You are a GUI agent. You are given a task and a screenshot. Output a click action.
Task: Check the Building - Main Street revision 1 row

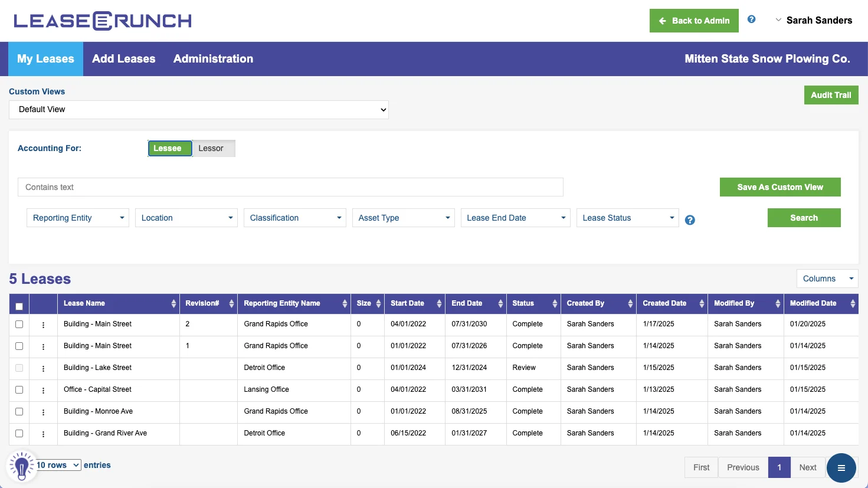point(19,346)
